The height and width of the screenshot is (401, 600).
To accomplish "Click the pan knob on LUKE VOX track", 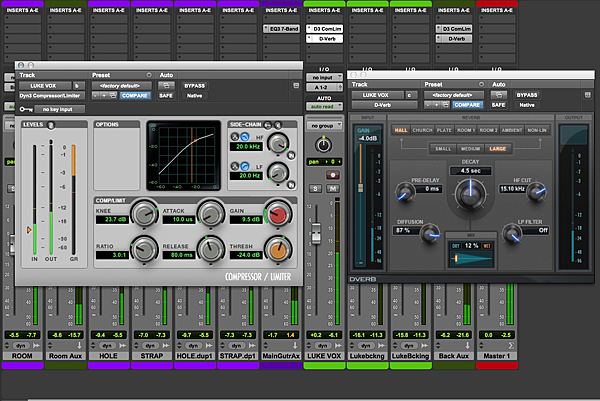I will point(324,145).
